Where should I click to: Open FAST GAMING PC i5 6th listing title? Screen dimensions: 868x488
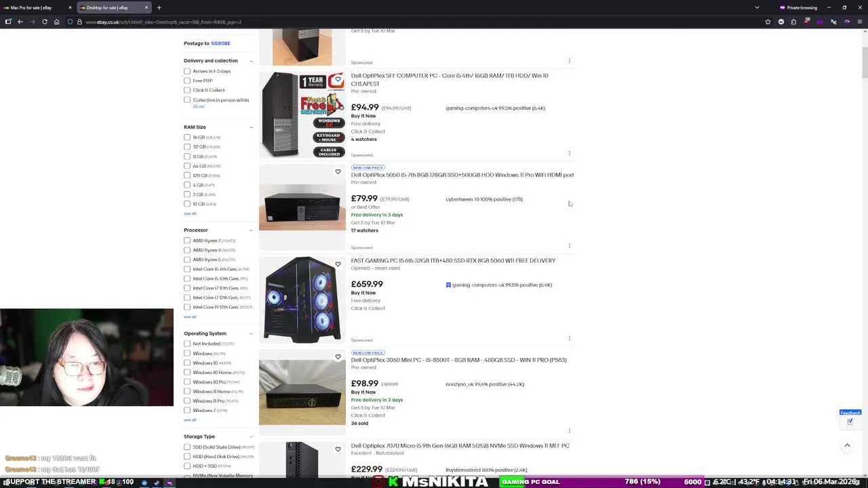(x=453, y=260)
